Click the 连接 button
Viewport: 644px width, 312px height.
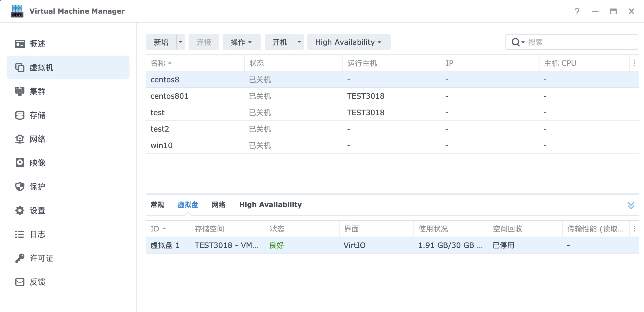coord(204,42)
